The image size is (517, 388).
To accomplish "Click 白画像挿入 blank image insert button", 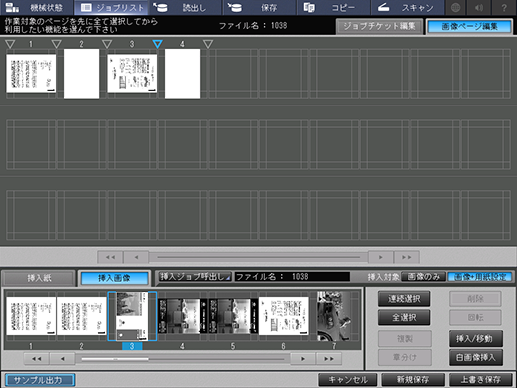I will click(476, 357).
